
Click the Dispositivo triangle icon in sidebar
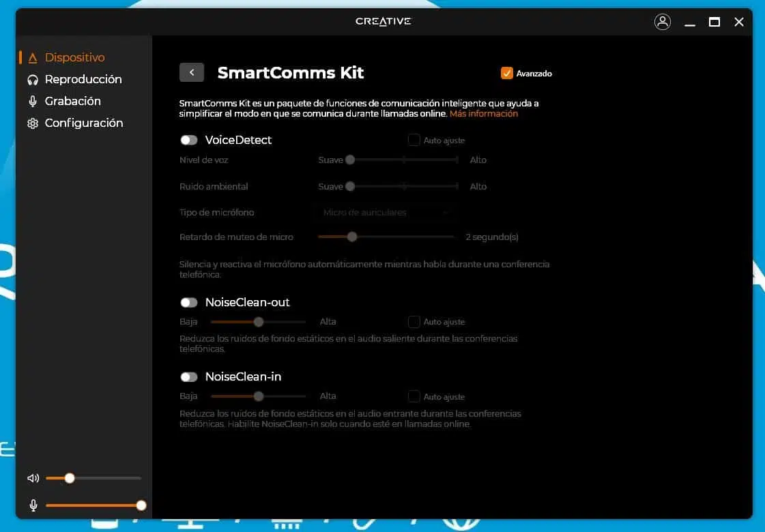(x=33, y=58)
